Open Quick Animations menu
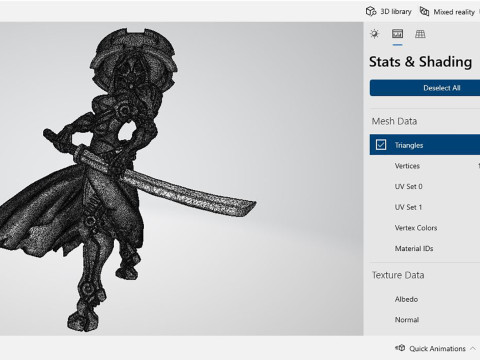Screen dimensions: 480x360 coord(436,349)
